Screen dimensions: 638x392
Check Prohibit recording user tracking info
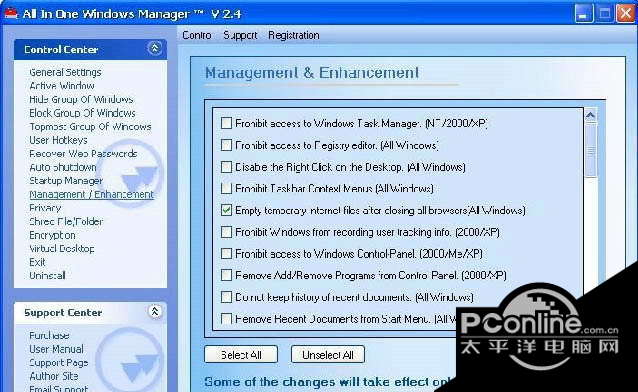226,232
